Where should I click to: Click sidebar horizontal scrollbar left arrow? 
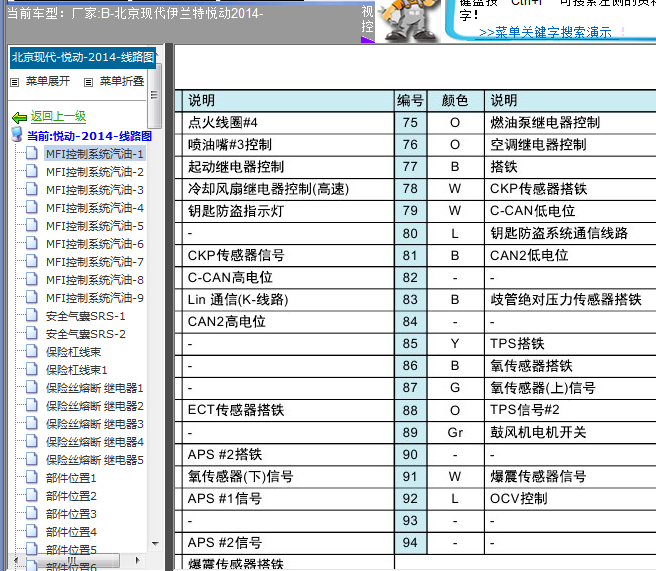[x=16, y=560]
